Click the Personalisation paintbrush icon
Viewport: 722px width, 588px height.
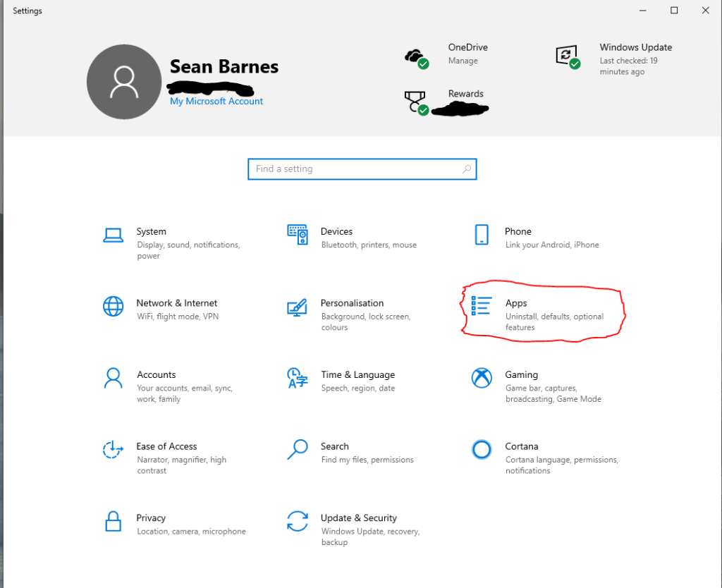[x=297, y=307]
